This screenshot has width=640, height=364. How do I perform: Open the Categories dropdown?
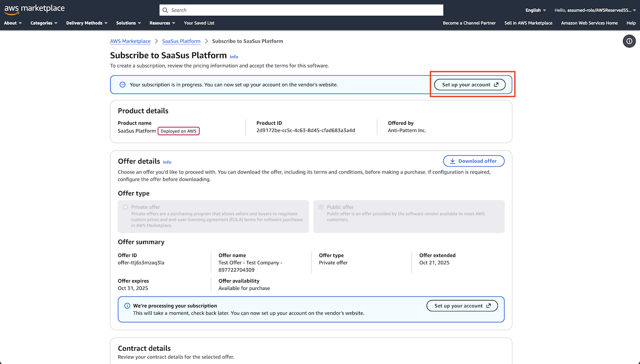pyautogui.click(x=44, y=23)
